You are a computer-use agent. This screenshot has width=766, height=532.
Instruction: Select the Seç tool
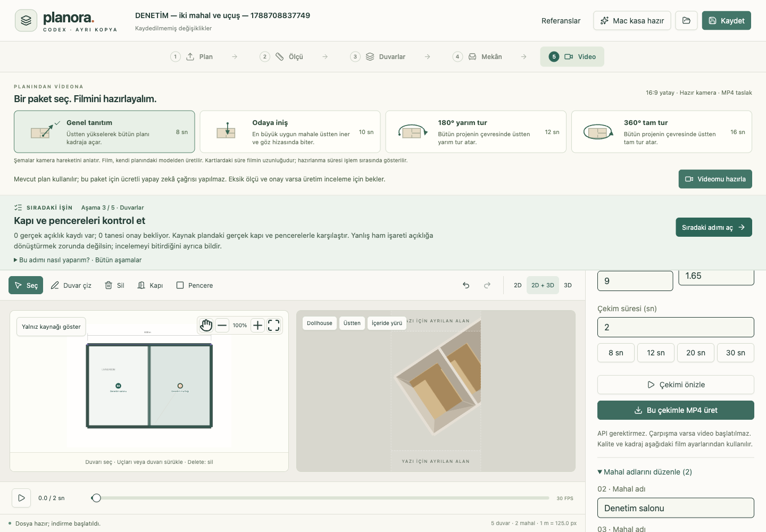(26, 285)
